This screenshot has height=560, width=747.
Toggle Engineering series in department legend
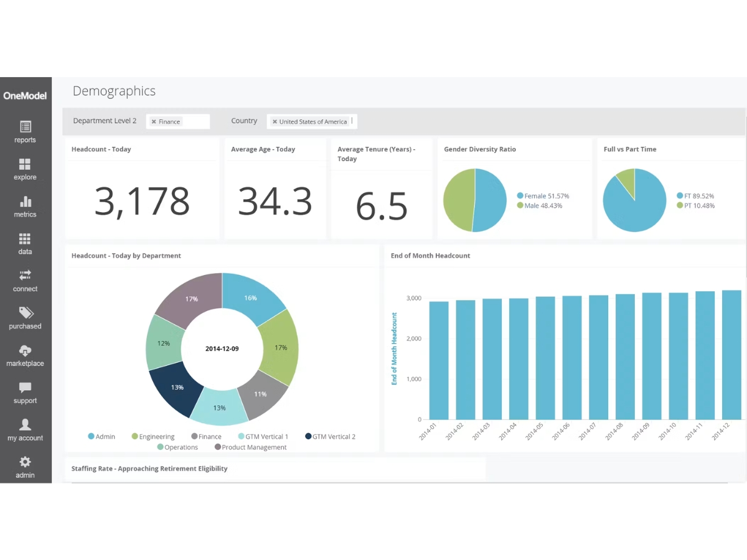(x=153, y=437)
